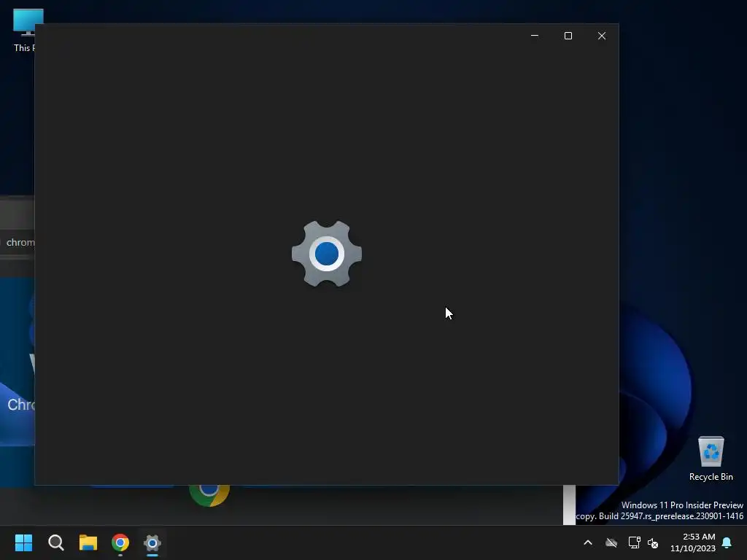The height and width of the screenshot is (560, 747).
Task: Open the Windows Start menu
Action: pyautogui.click(x=23, y=542)
